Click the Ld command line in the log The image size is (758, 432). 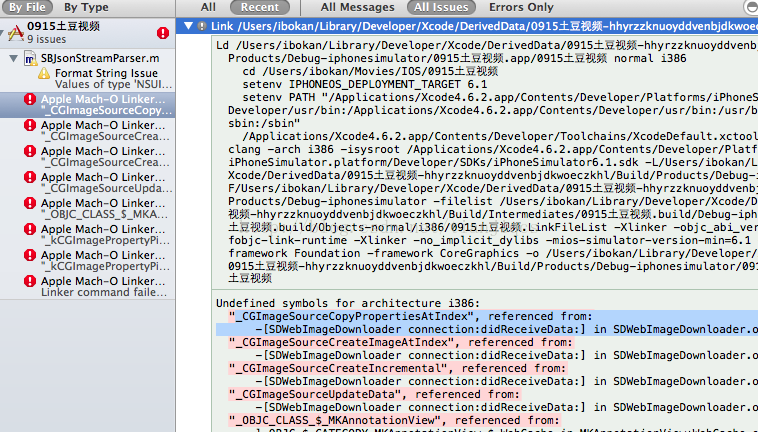click(487, 45)
